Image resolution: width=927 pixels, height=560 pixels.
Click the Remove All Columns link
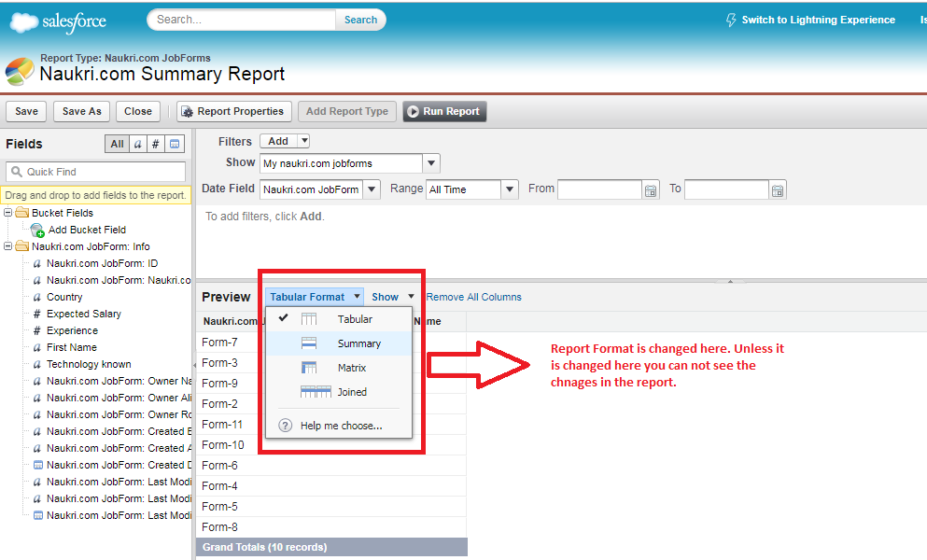[474, 297]
